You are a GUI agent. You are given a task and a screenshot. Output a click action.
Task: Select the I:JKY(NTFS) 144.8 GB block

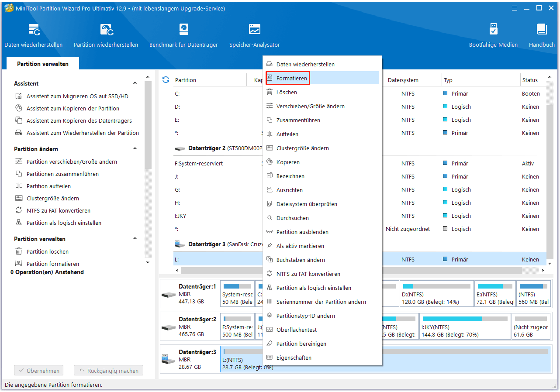[x=465, y=327]
